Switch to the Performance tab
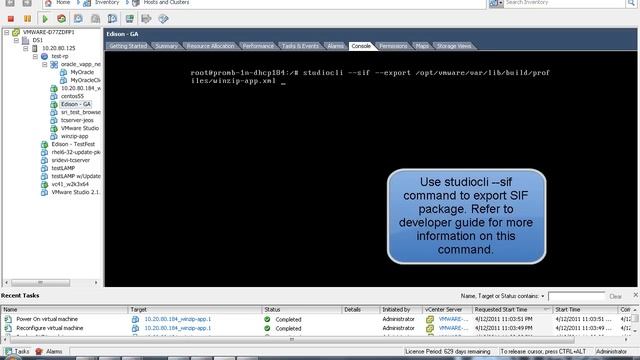The image size is (640, 360). [258, 46]
